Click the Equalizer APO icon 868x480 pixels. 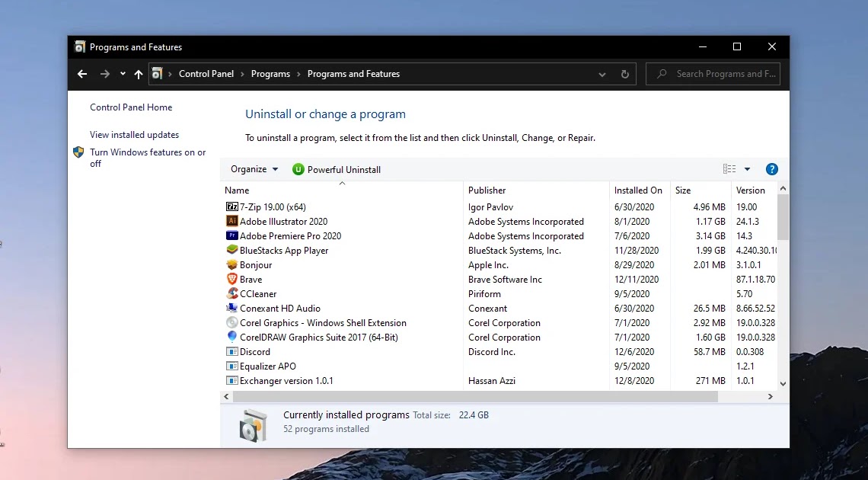[x=232, y=366]
